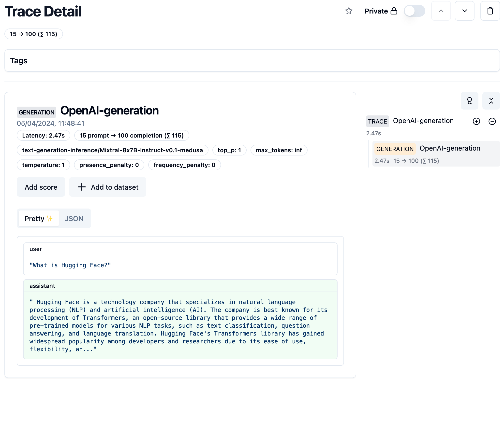Image resolution: width=504 pixels, height=421 pixels.
Task: Click the award ribbon scores icon
Action: [x=469, y=101]
